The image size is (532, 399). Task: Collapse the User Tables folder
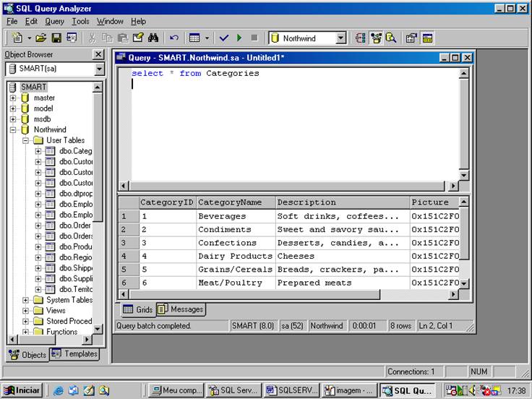[x=25, y=140]
